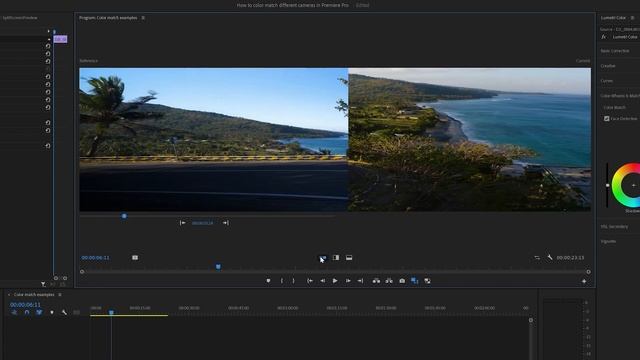Open the timeline display settings wrench
The width and height of the screenshot is (640, 360).
[64, 313]
